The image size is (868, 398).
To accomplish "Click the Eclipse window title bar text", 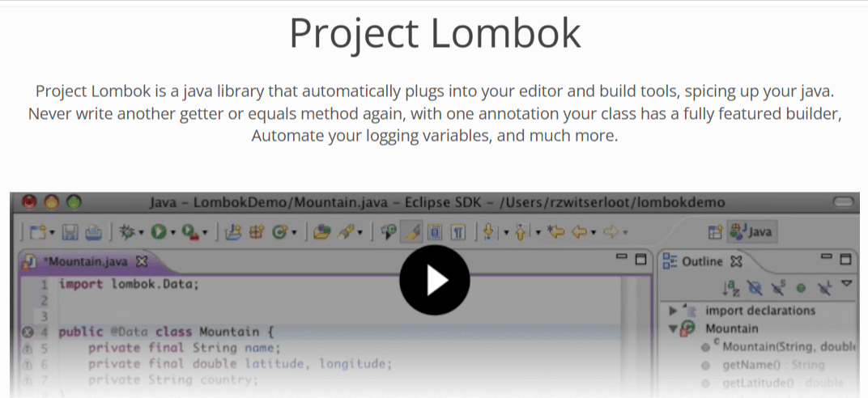I will pyautogui.click(x=436, y=201).
